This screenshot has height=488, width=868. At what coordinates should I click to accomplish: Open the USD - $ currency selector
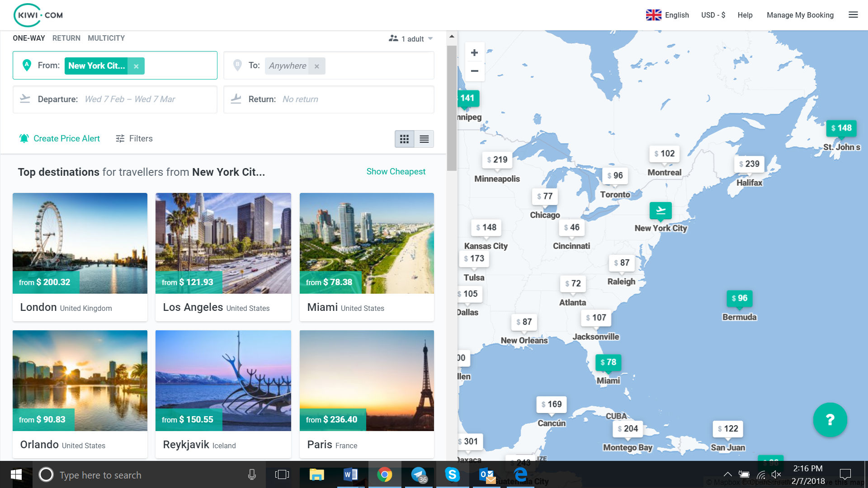pyautogui.click(x=713, y=15)
